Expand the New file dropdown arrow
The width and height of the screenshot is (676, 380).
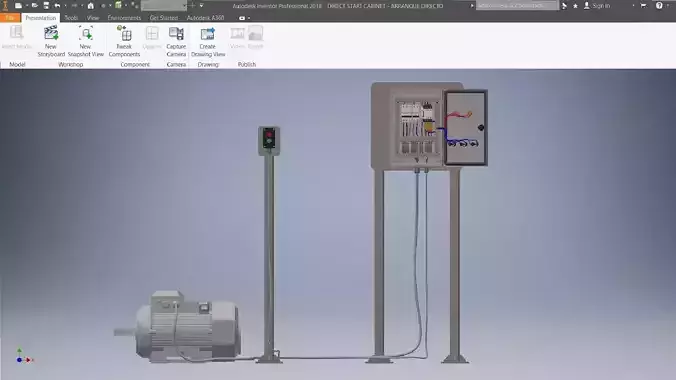26,6
